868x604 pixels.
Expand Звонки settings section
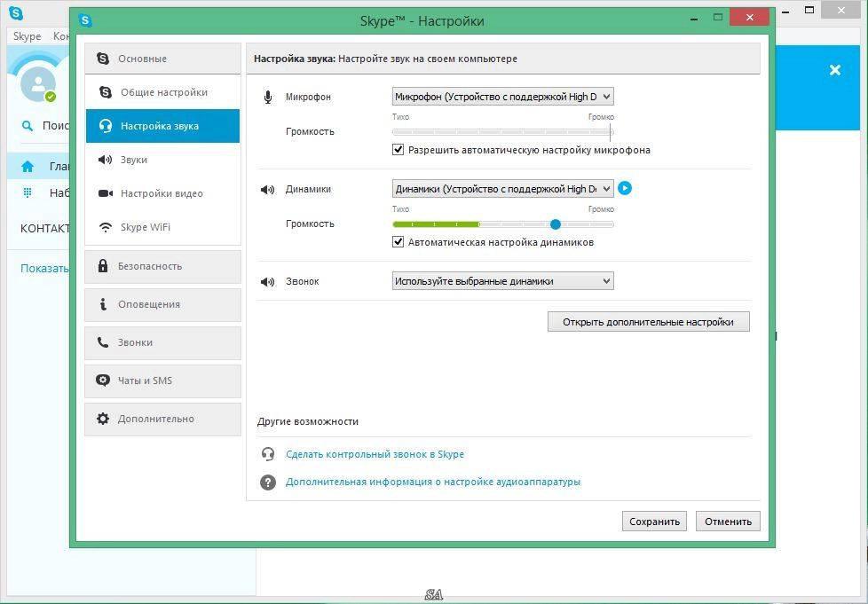point(162,343)
